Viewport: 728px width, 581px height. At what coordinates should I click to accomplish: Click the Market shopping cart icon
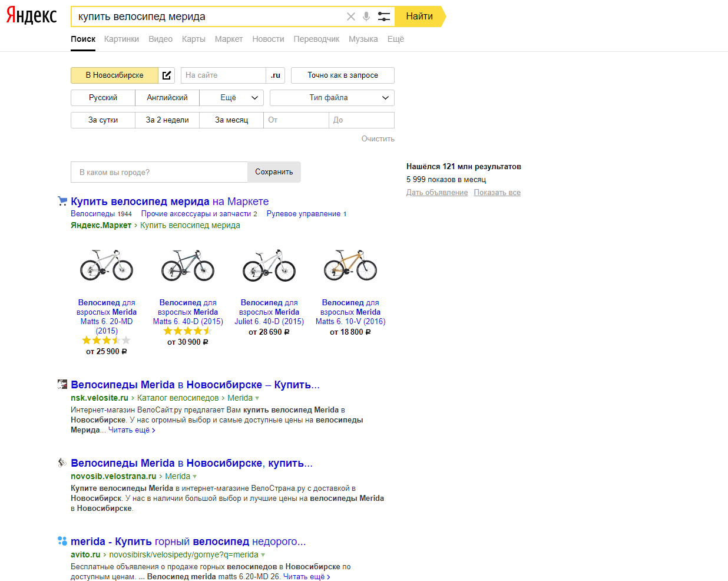point(62,201)
